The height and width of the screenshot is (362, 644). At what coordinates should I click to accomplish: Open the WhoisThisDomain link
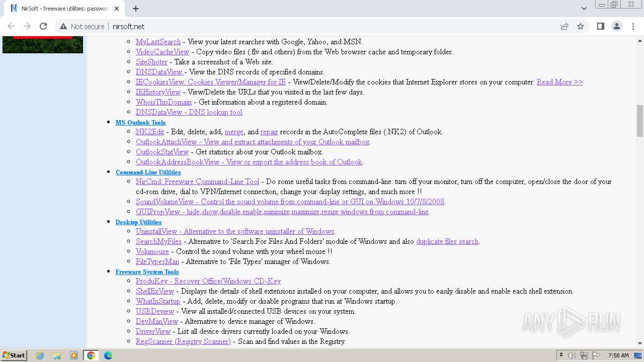(164, 102)
